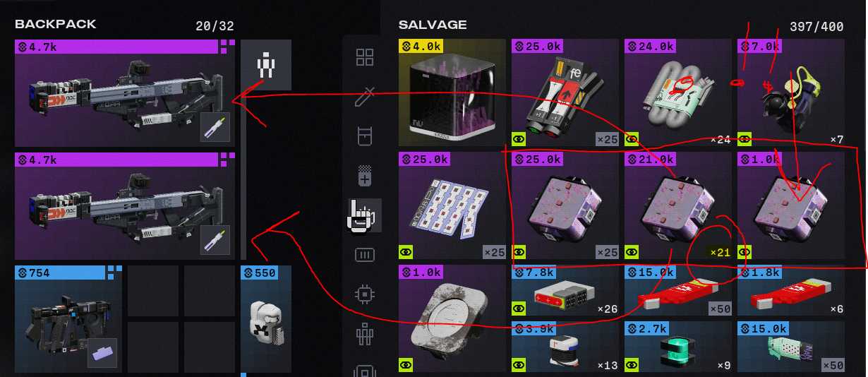868x377 pixels.
Task: Select the lower 4.7k rifle in backpack
Action: pyautogui.click(x=125, y=206)
